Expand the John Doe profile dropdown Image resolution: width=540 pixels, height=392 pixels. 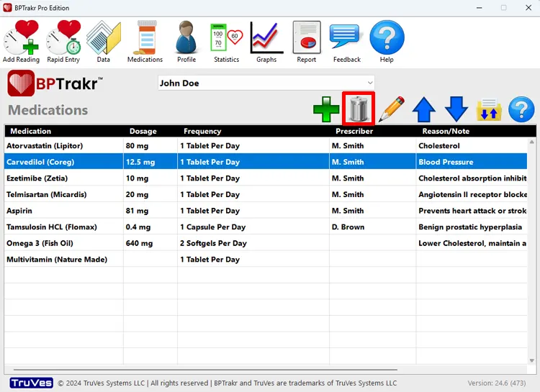(x=369, y=83)
